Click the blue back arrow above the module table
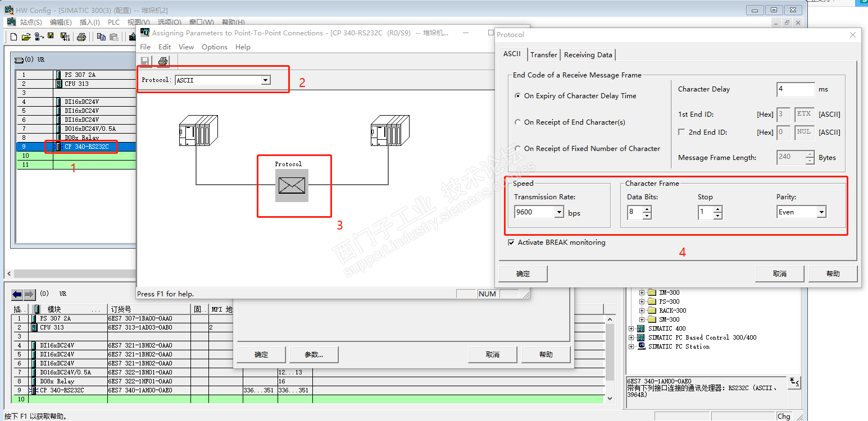The height and width of the screenshot is (421, 868). tap(17, 294)
